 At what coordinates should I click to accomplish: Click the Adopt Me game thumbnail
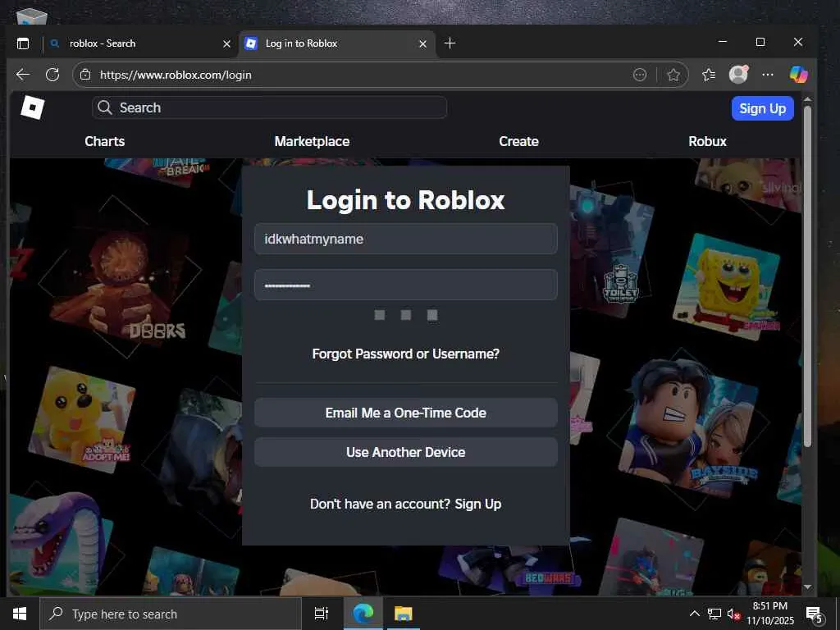[x=81, y=419]
